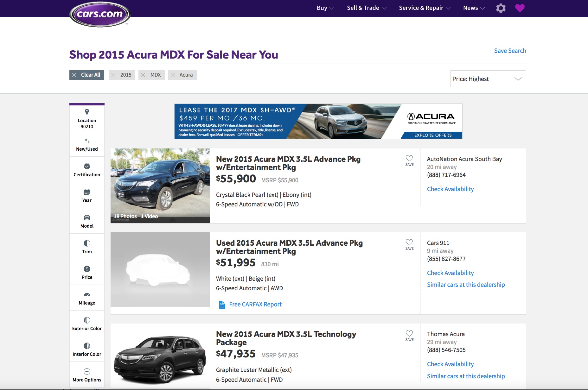
Task: Remove the 2015 year filter chip
Action: [x=122, y=75]
